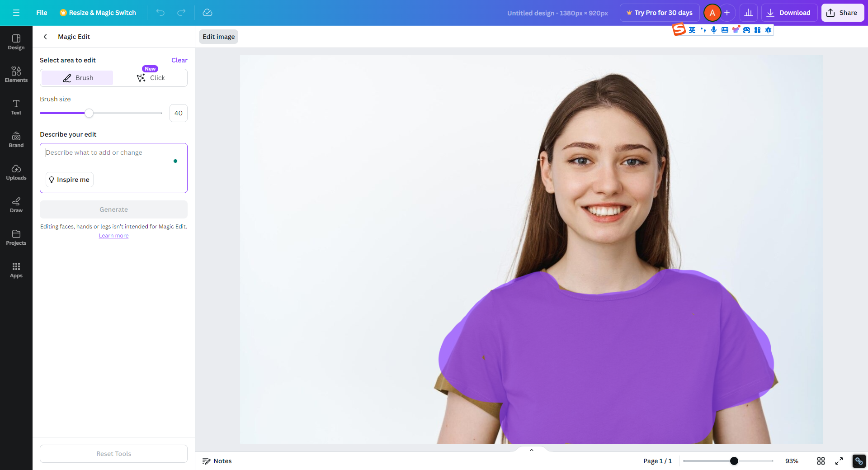Open the Projects panel
868x470 pixels.
[x=16, y=237]
